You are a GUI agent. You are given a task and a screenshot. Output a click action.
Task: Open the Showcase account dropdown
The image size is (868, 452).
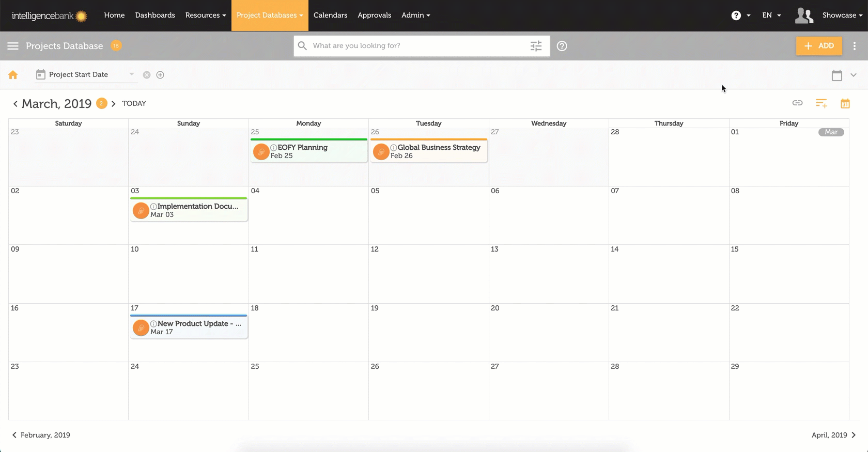(x=842, y=15)
